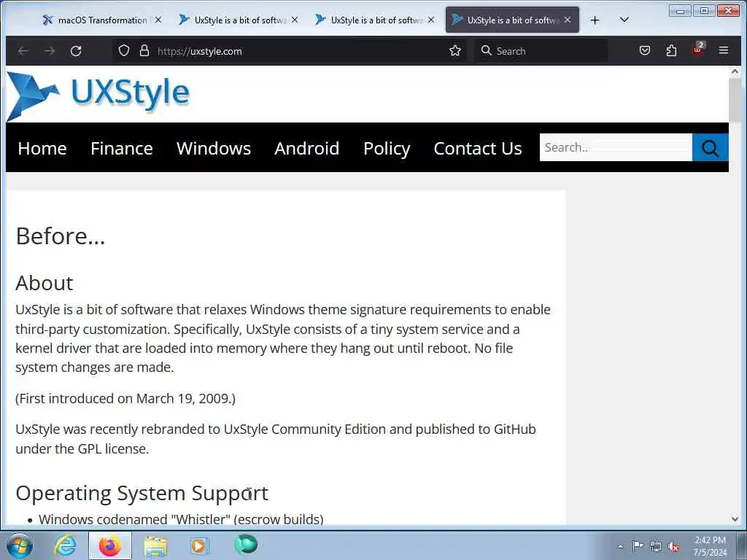Open the Extensions puzzle icon

(671, 50)
